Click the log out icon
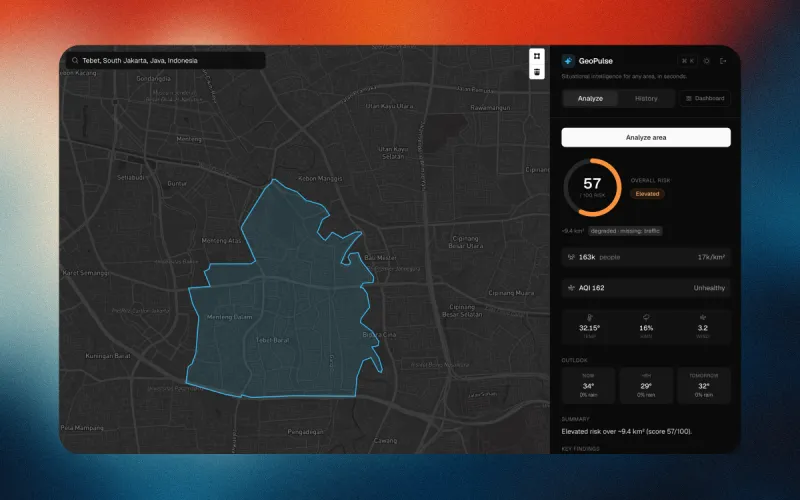800x500 pixels. click(723, 61)
